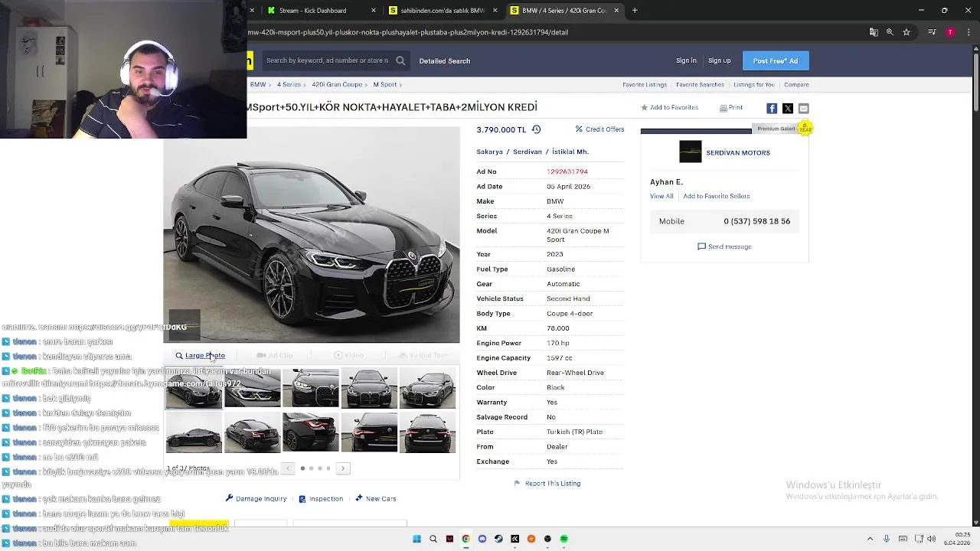The width and height of the screenshot is (980, 551).
Task: Go to previous thumbnail page arrow
Action: click(288, 468)
